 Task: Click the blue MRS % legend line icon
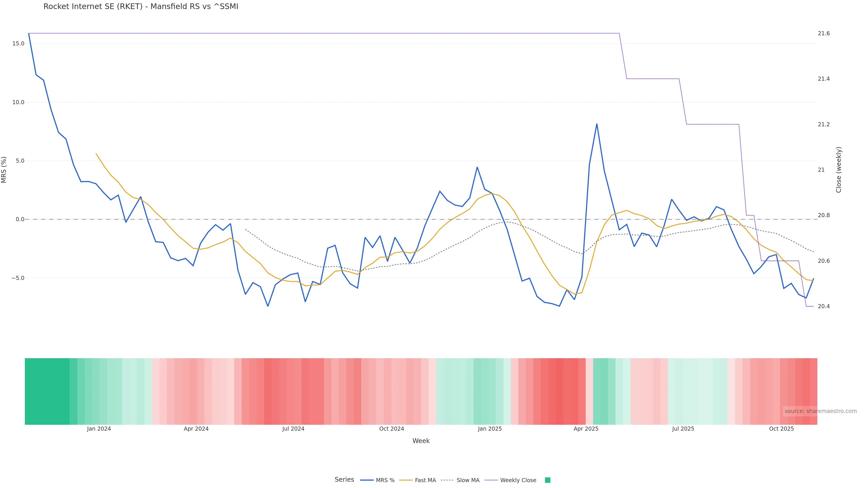[x=367, y=480]
